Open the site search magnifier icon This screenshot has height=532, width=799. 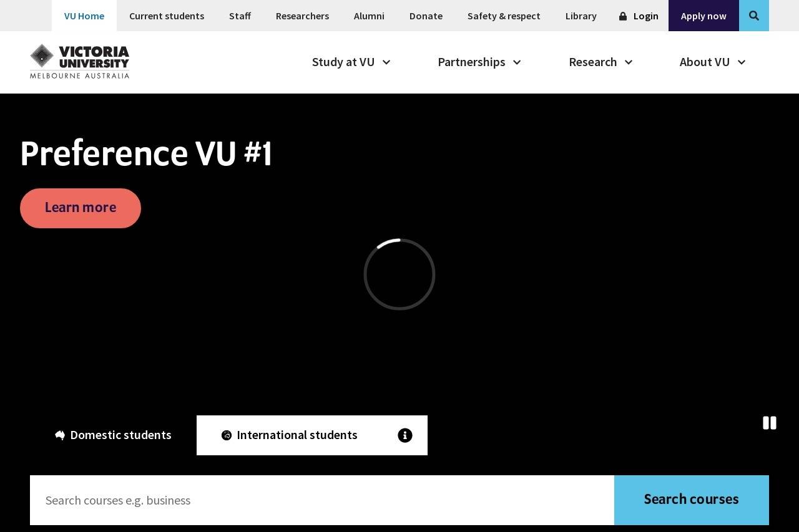(x=754, y=16)
